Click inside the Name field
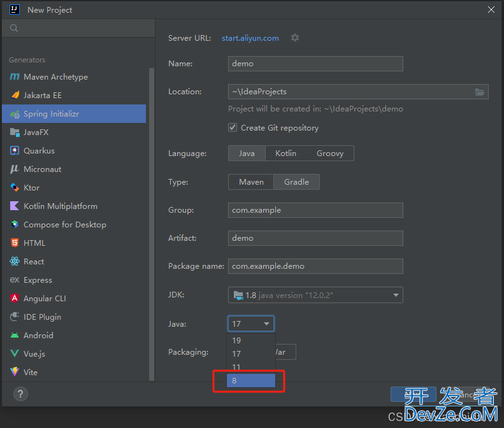Screen dimensions: 504x428 315,64
